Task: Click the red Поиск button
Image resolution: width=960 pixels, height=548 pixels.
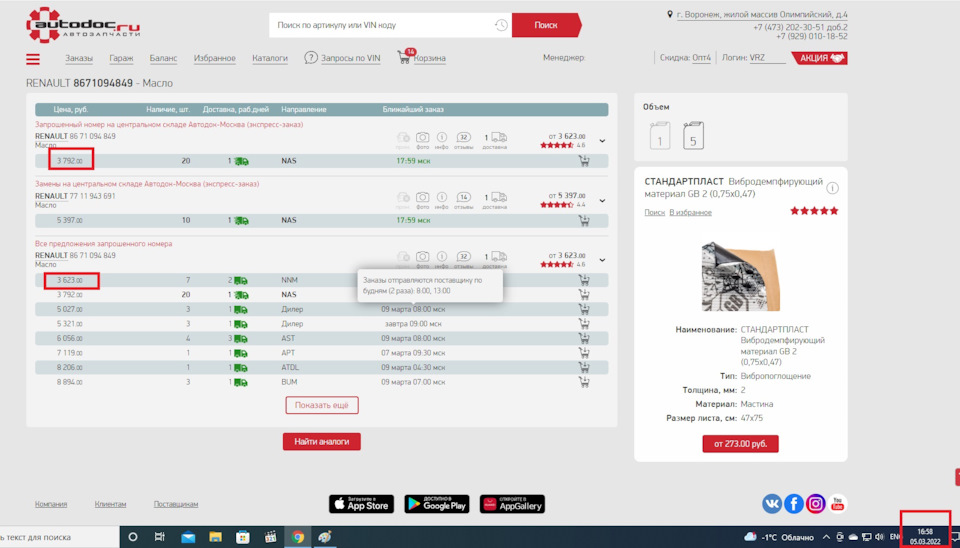Action: click(546, 25)
